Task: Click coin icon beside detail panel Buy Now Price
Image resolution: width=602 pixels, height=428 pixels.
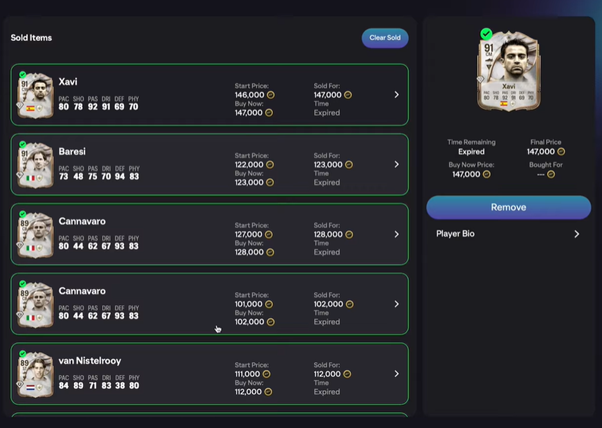Action: tap(486, 174)
